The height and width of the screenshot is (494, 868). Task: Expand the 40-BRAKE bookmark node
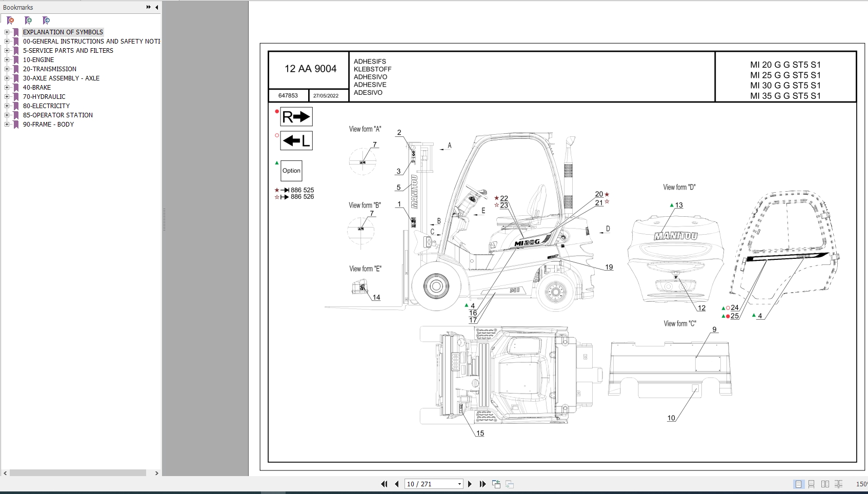[x=7, y=87]
